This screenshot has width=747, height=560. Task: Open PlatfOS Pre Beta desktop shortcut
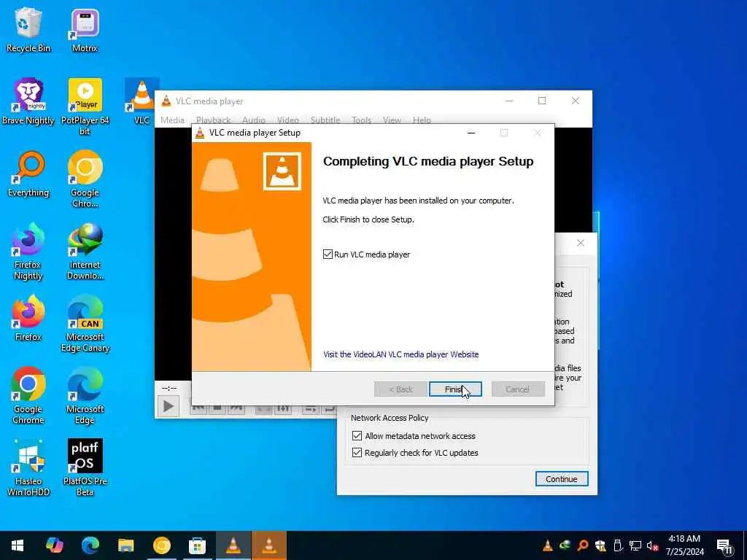coord(85,467)
